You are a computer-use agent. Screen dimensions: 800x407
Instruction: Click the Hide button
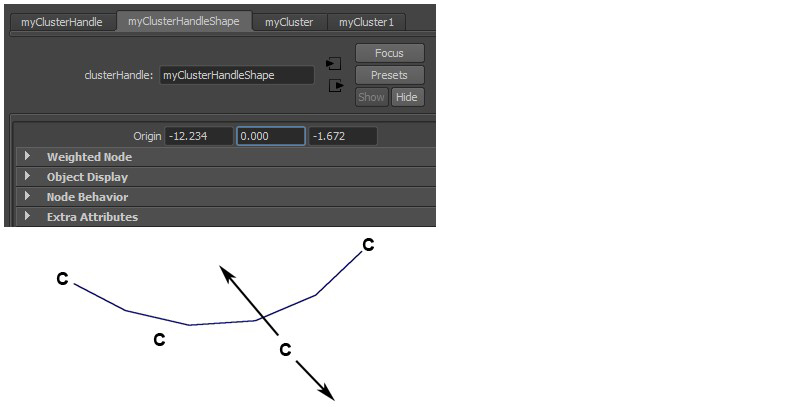coord(407,97)
